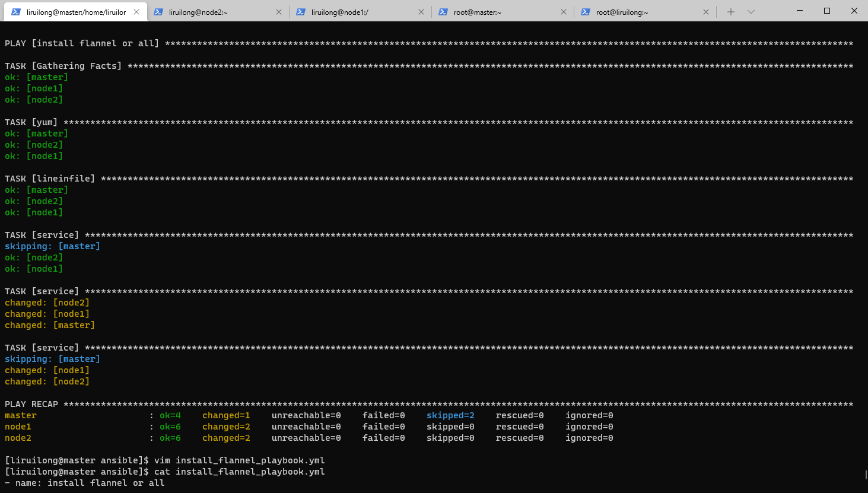This screenshot has width=868, height=493.
Task: Click "ok: [node1]" under TASK [lineinfile]
Action: coord(34,212)
